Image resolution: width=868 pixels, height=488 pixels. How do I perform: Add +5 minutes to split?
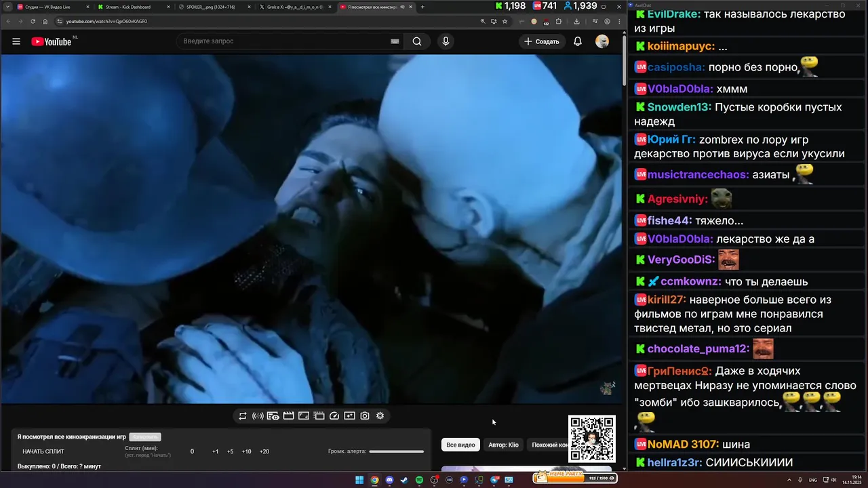click(x=231, y=451)
